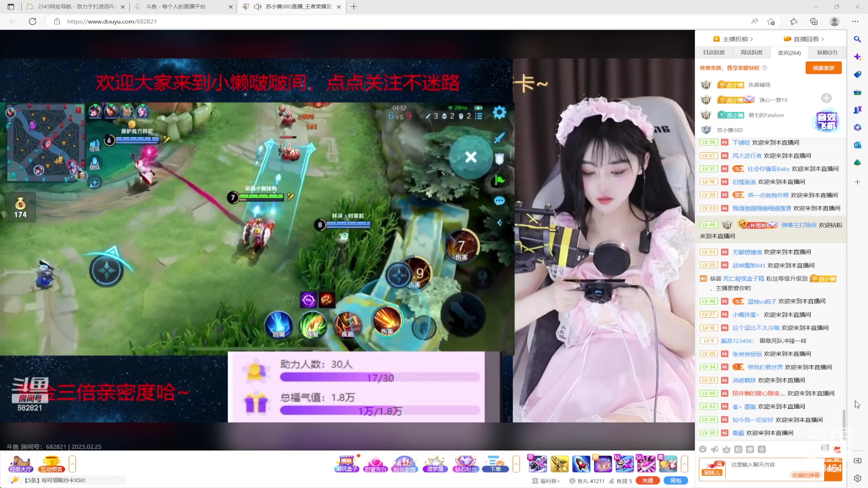Add this page to favorites star icon
This screenshot has height=488, width=868.
[771, 21]
